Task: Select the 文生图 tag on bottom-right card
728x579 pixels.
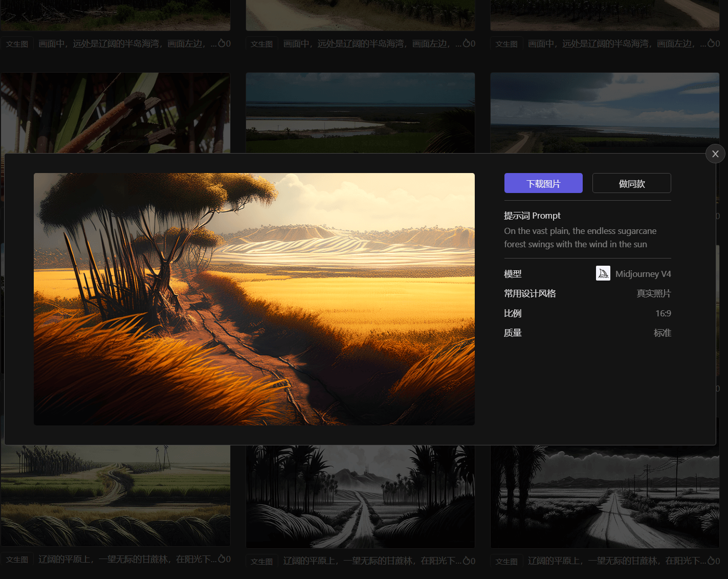Action: tap(506, 561)
